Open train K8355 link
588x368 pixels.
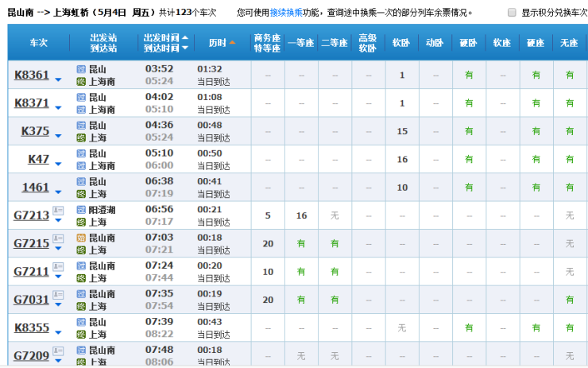pyautogui.click(x=32, y=327)
